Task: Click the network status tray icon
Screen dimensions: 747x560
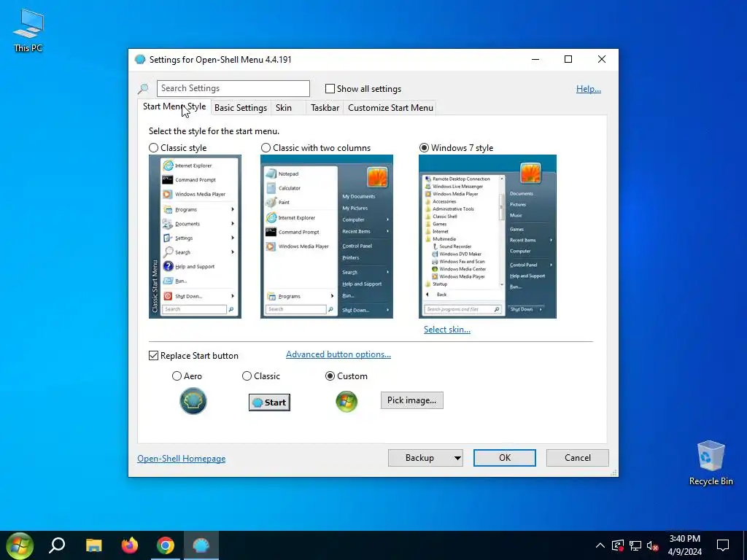Action: pos(635,545)
